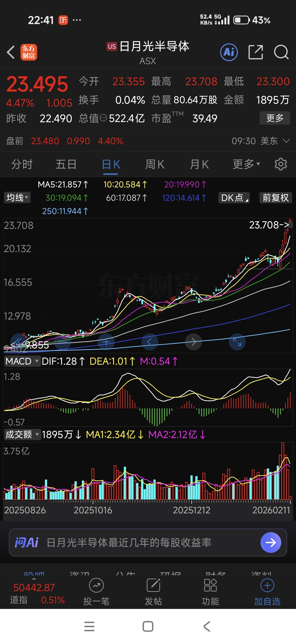
Task: Tap the zoom-out minus chart control
Action: coord(62,342)
